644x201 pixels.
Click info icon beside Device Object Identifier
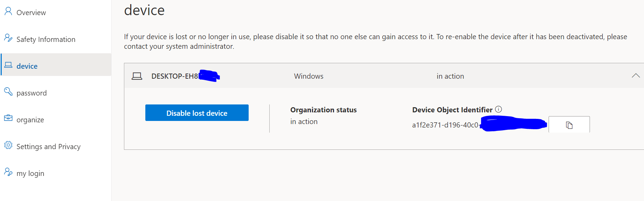click(498, 109)
